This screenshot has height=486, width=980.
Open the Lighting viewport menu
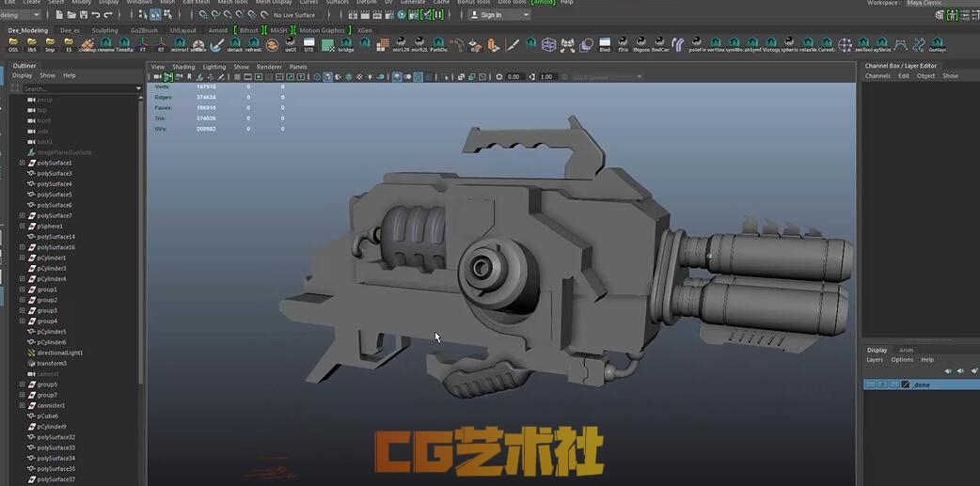coord(214,66)
